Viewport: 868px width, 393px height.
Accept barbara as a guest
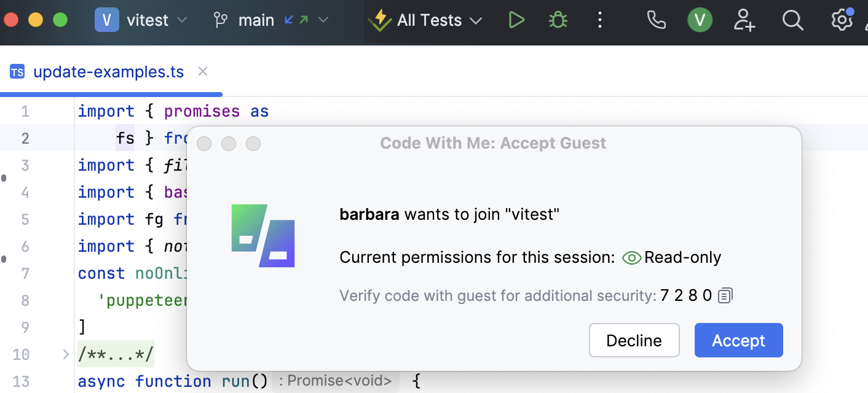click(738, 340)
